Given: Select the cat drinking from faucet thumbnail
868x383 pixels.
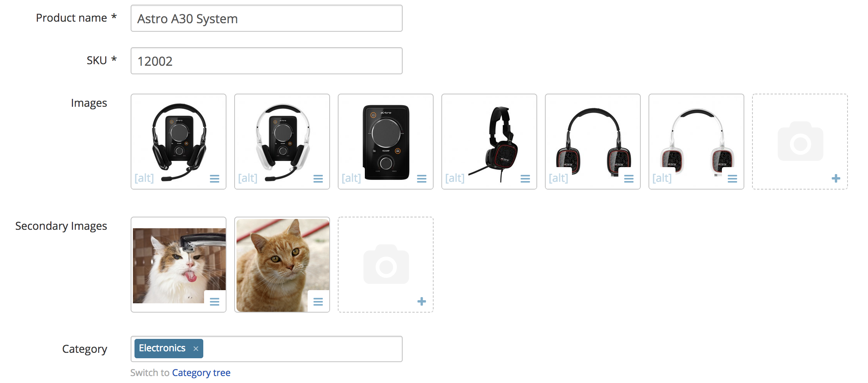Looking at the screenshot, I should click(x=179, y=265).
